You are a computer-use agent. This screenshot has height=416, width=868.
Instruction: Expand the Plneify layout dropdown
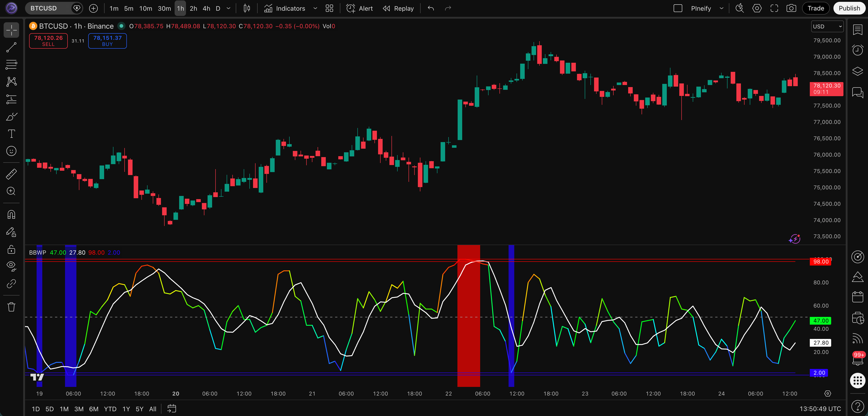(x=721, y=8)
